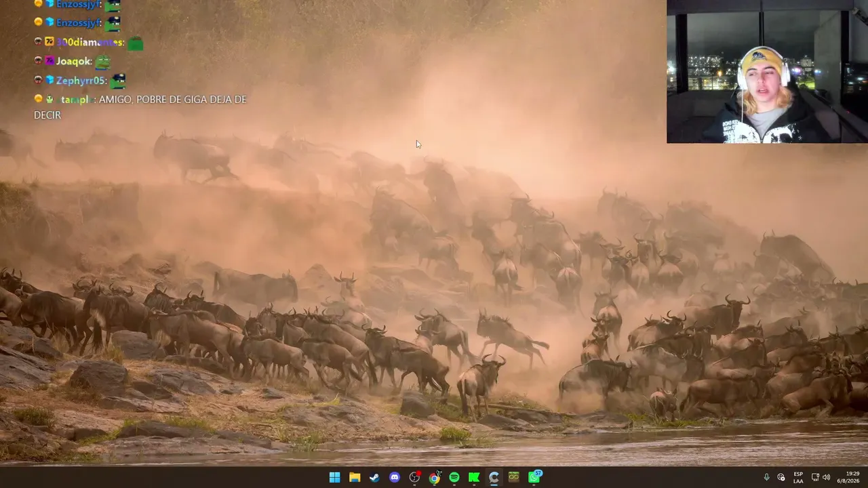Open Discord from the taskbar
The height and width of the screenshot is (488, 868).
point(395,477)
